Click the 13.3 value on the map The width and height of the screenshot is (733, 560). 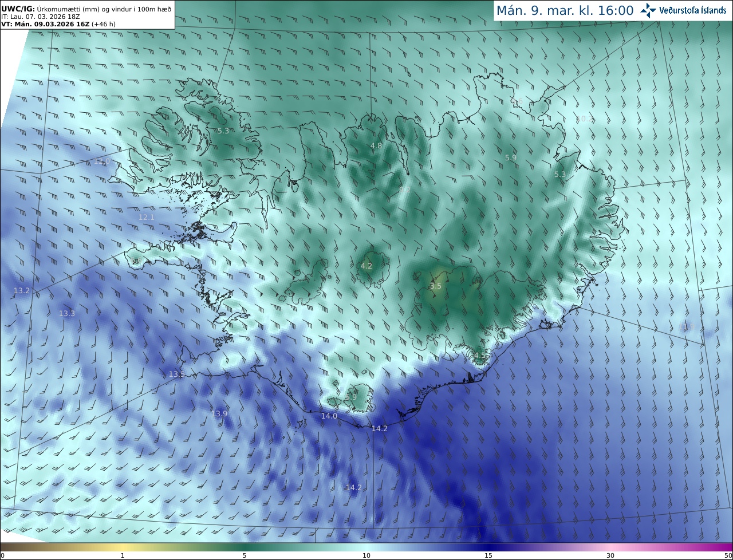click(x=67, y=313)
